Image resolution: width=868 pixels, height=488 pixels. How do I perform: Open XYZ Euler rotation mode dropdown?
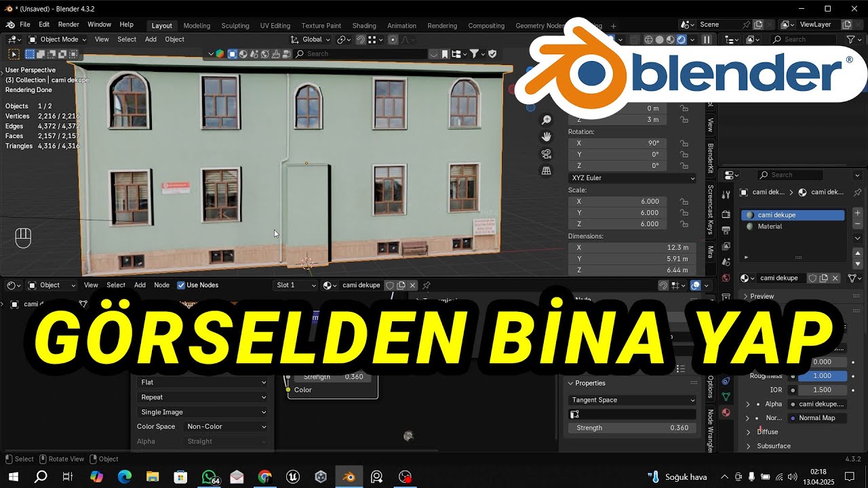633,178
